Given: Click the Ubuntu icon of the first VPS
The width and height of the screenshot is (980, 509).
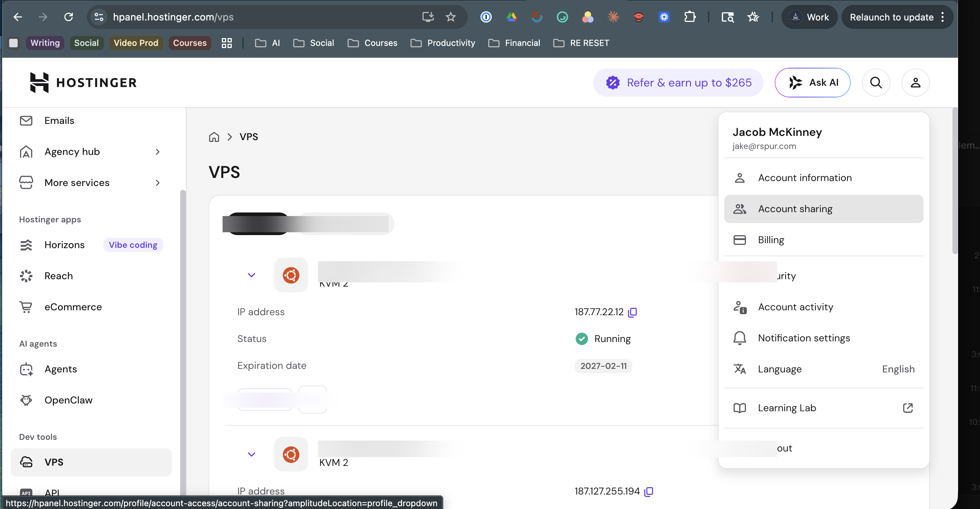Looking at the screenshot, I should (291, 275).
